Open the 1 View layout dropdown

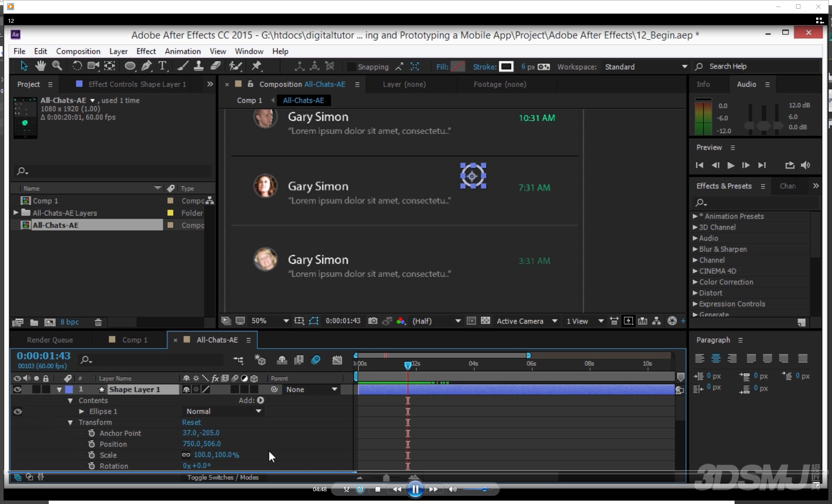tap(585, 321)
